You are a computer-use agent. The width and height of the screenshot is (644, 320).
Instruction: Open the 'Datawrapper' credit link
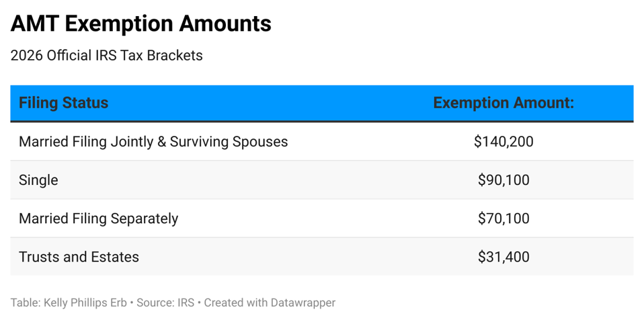tap(303, 303)
